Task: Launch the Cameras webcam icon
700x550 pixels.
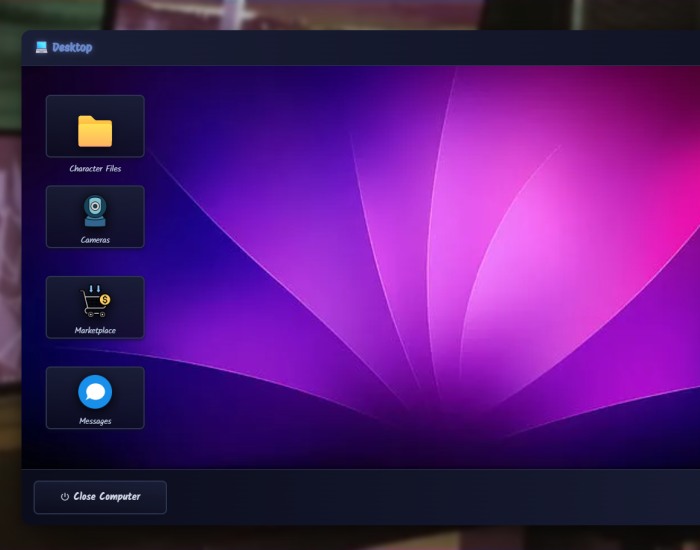Action: [95, 213]
